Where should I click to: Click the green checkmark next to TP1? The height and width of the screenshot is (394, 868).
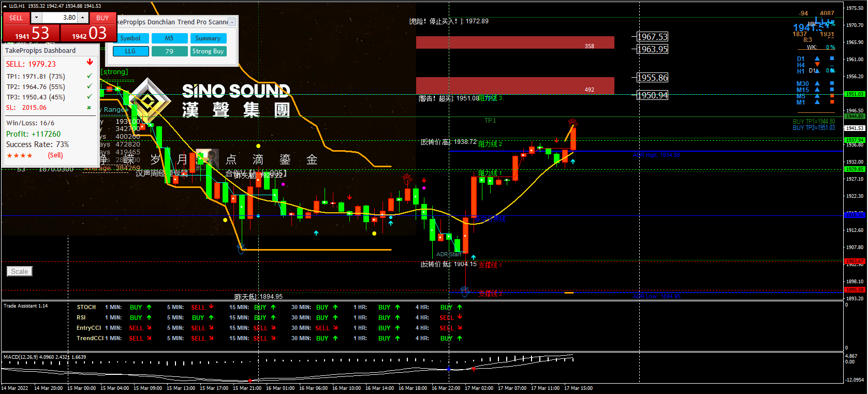[90, 76]
